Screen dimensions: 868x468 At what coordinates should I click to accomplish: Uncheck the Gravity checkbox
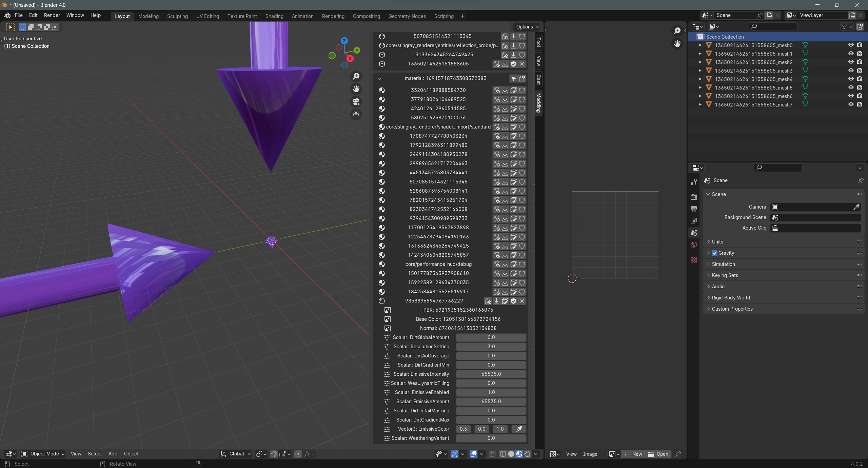tap(715, 253)
